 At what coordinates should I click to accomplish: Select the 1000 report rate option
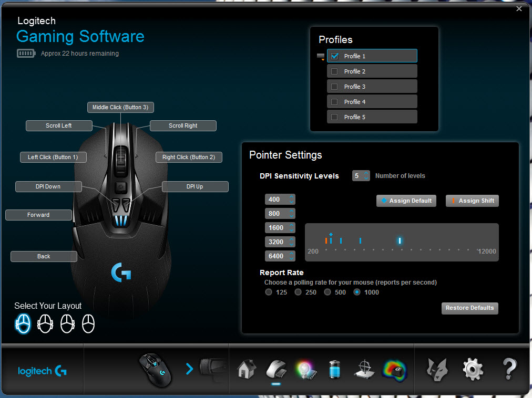tap(357, 292)
